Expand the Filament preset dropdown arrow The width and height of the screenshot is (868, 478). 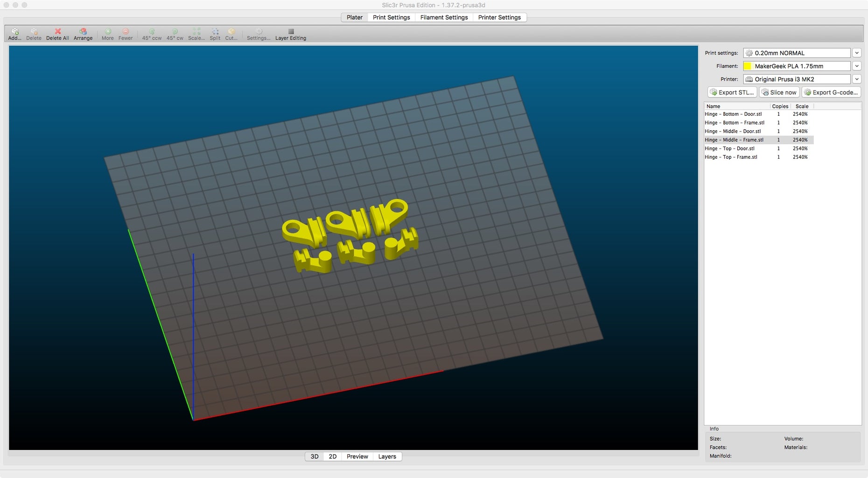857,66
